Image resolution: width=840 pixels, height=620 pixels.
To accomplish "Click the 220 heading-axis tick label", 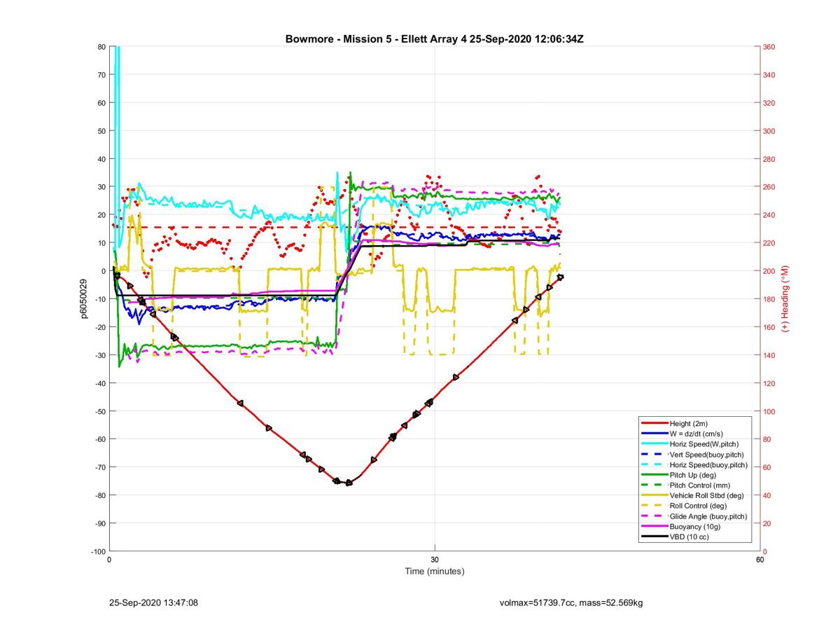I will tap(770, 243).
